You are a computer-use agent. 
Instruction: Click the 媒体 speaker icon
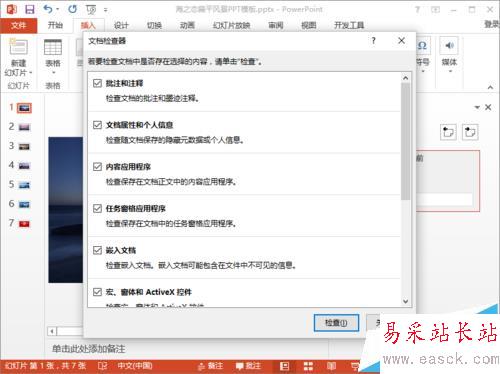pyautogui.click(x=449, y=46)
